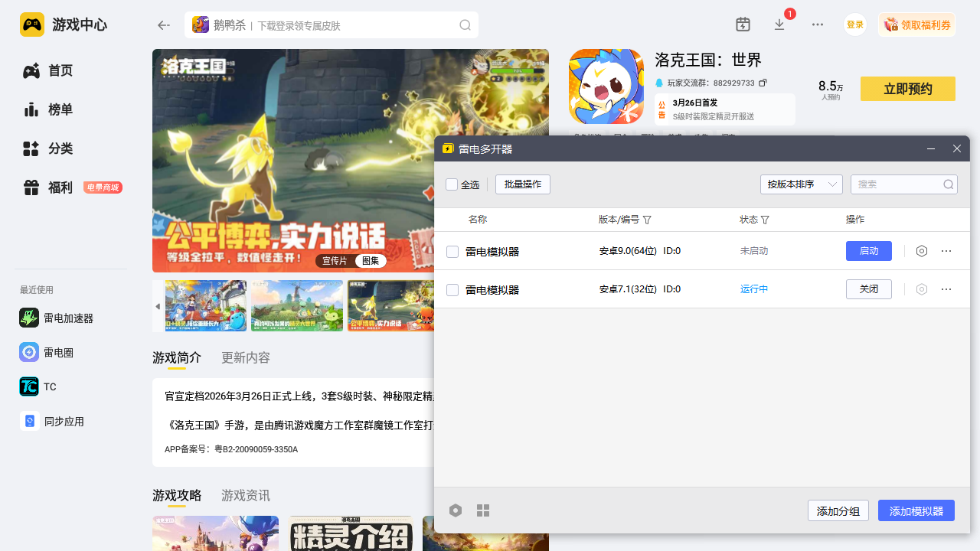Open more options for the Android 7.1 emulator
This screenshot has height=551, width=980.
946,289
